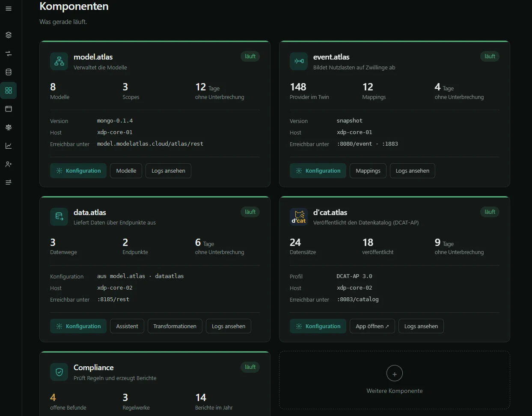Click the add user sidebar icon
Screen dimensions: 532x416
[9, 164]
